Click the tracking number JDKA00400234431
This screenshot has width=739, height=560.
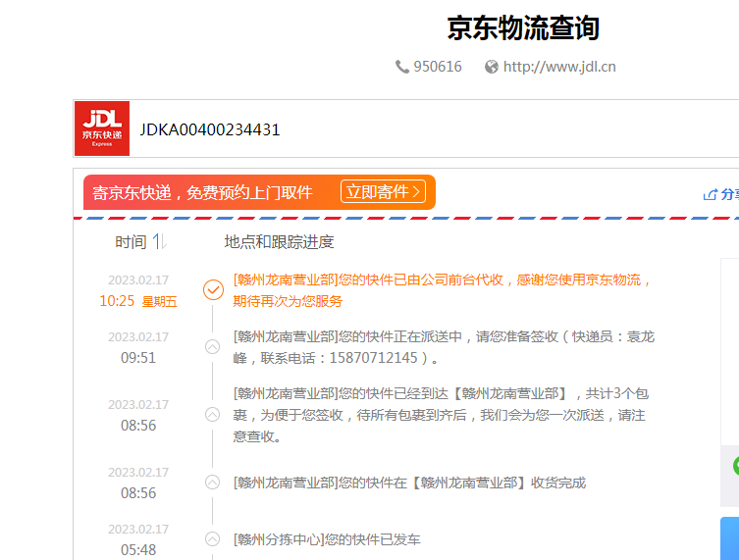point(210,129)
